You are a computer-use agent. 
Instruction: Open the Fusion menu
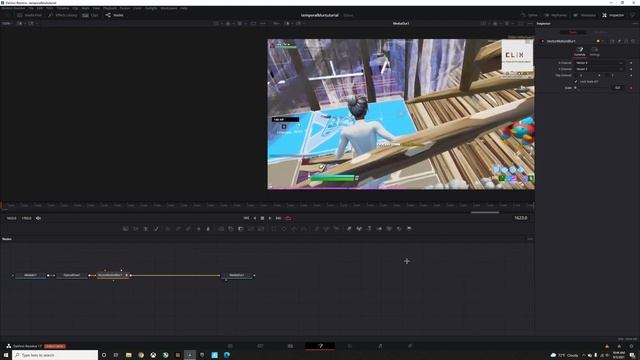click(x=125, y=8)
